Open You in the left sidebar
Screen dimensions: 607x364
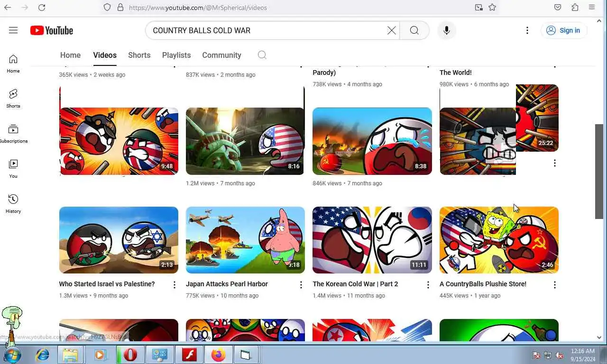click(13, 169)
